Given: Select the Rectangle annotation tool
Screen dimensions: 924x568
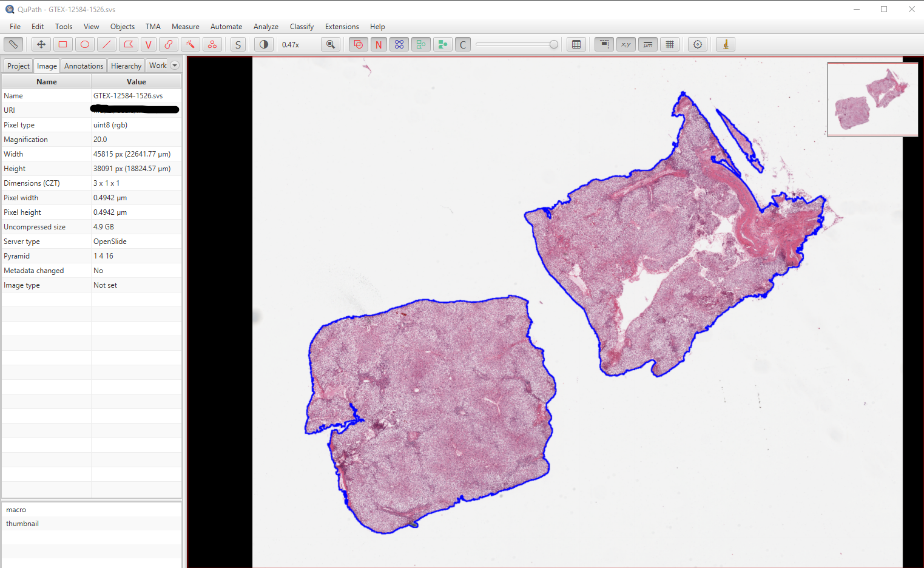Looking at the screenshot, I should pos(62,44).
